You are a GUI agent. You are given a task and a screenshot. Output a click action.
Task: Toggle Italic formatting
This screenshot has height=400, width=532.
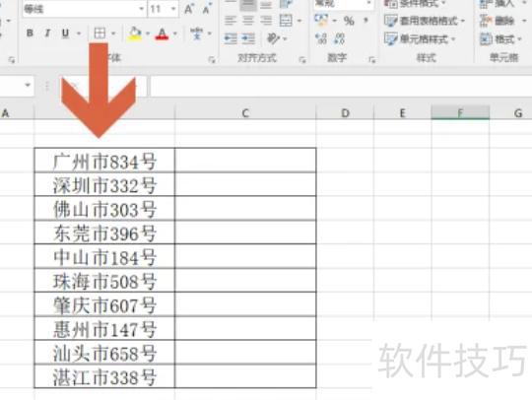[47, 33]
